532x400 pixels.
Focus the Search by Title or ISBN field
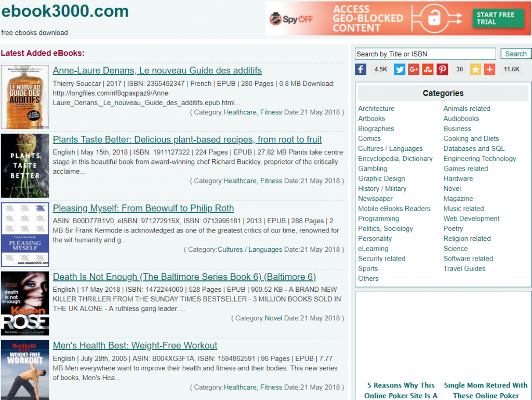tap(425, 54)
